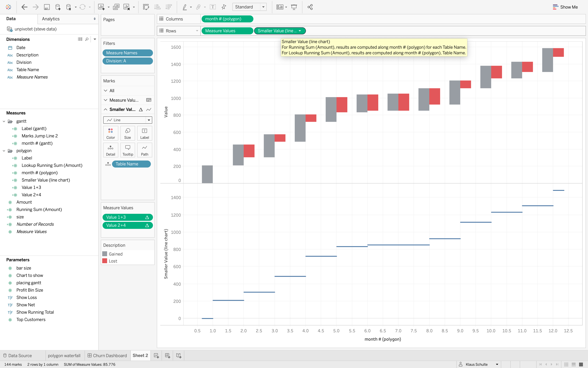
Task: Click the Clear sheet icon
Action: 127,7
